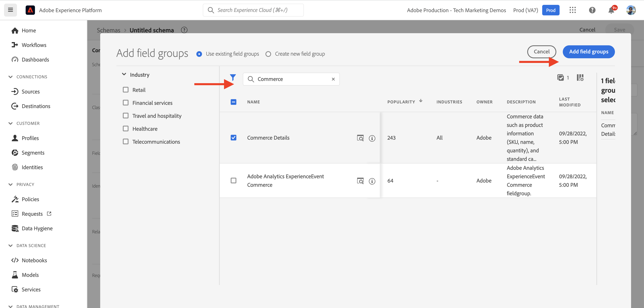Click the Add field groups button
Viewport: 644px width, 308px height.
588,52
